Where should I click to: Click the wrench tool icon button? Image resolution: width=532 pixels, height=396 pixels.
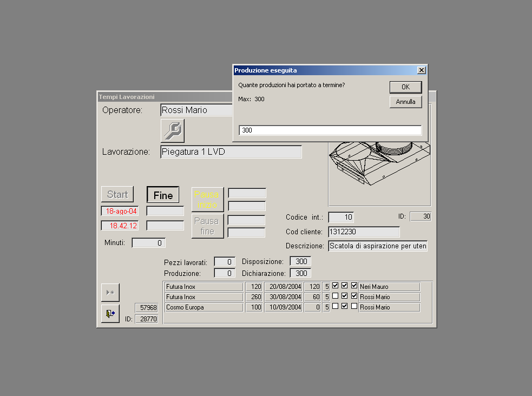pos(172,130)
